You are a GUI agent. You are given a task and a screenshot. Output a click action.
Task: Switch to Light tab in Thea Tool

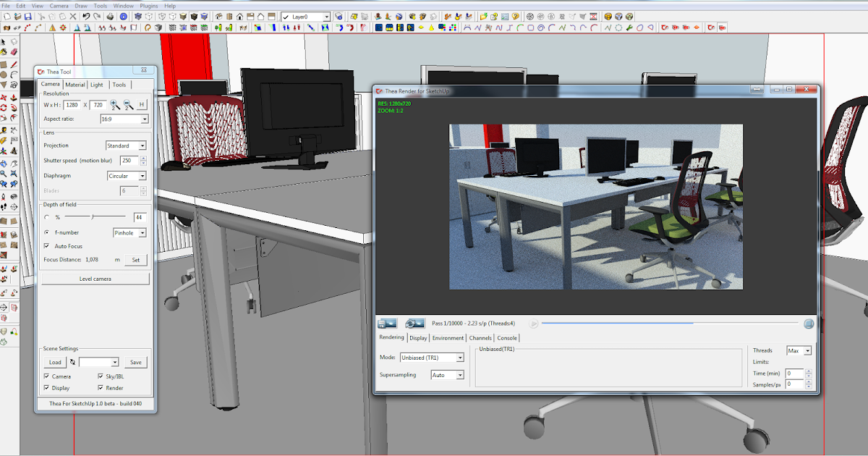[x=96, y=85]
